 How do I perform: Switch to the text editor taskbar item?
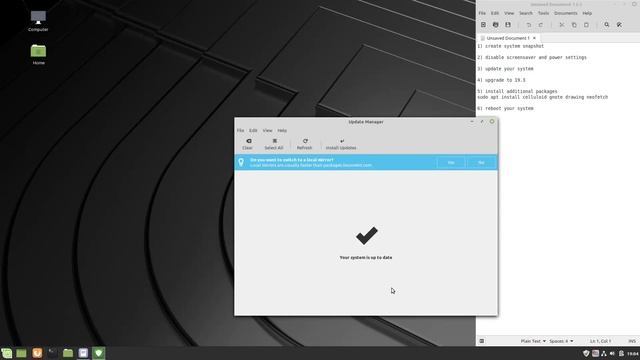coord(83,353)
